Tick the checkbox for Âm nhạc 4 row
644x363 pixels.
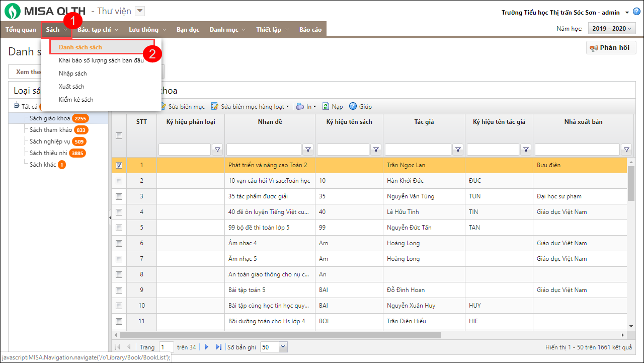click(119, 243)
